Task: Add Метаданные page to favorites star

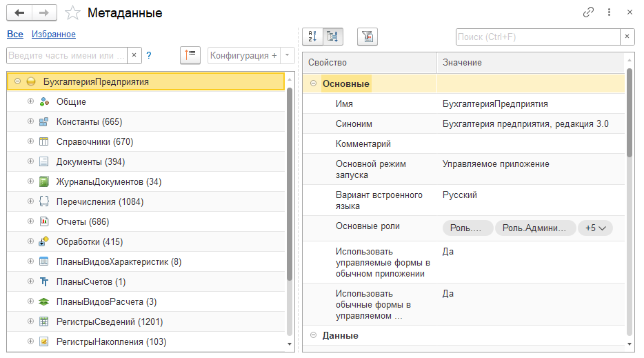Action: [72, 12]
